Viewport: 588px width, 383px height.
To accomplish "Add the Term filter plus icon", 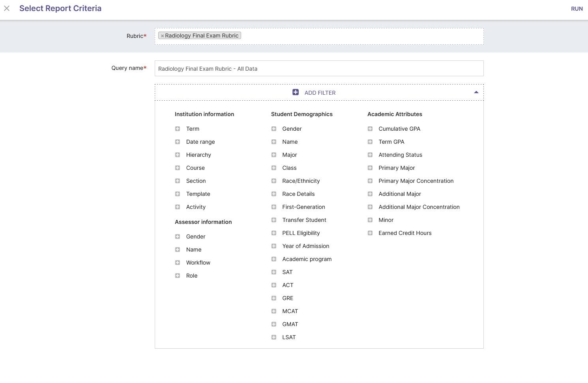I will pyautogui.click(x=178, y=129).
